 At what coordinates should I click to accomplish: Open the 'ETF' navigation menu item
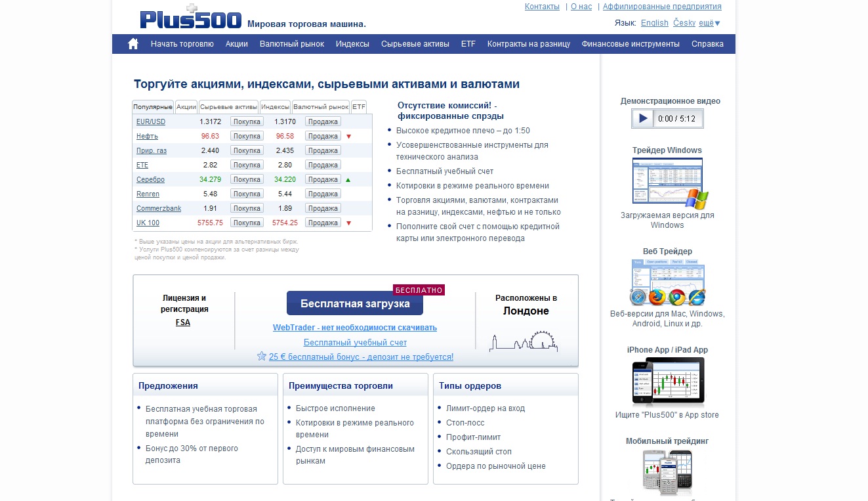click(x=468, y=44)
